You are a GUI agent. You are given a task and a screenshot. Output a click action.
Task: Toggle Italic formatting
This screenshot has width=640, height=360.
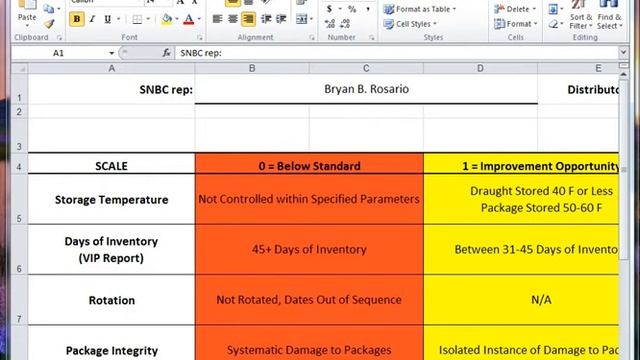[92, 19]
